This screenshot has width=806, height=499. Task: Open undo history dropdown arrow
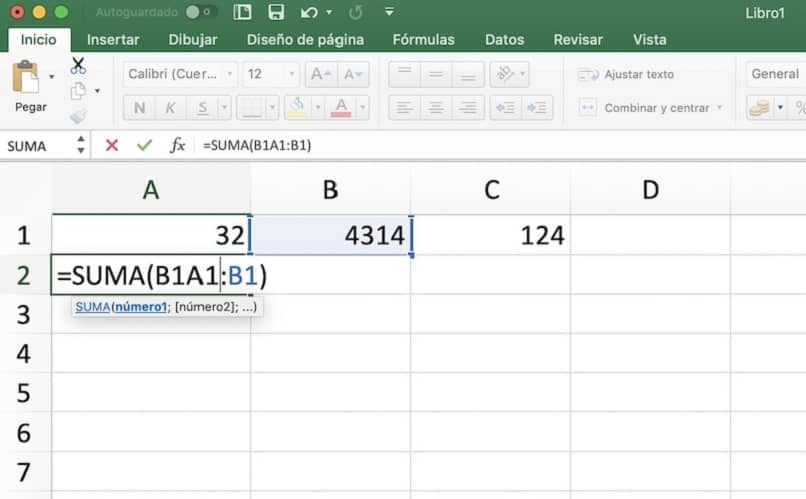tap(329, 12)
